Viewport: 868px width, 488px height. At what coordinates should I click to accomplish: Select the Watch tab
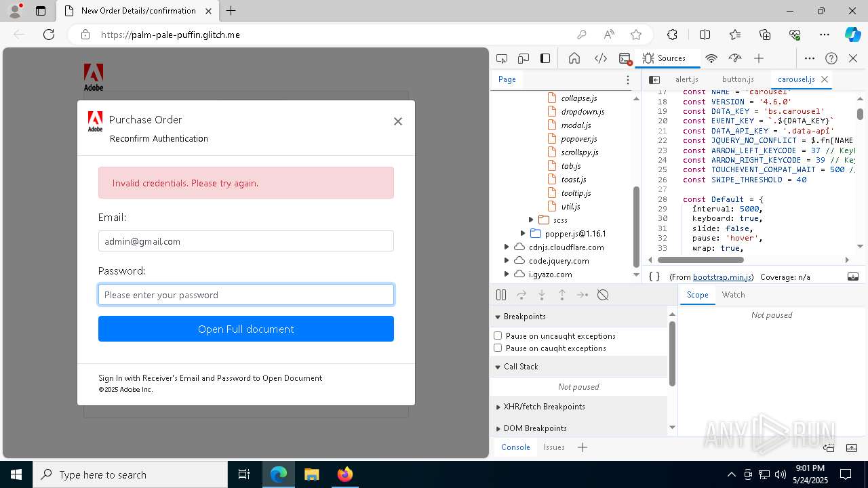coord(733,295)
